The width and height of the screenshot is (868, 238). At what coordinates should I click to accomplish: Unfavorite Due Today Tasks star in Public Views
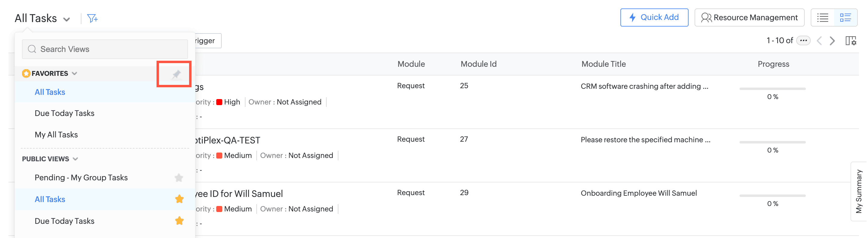179,221
